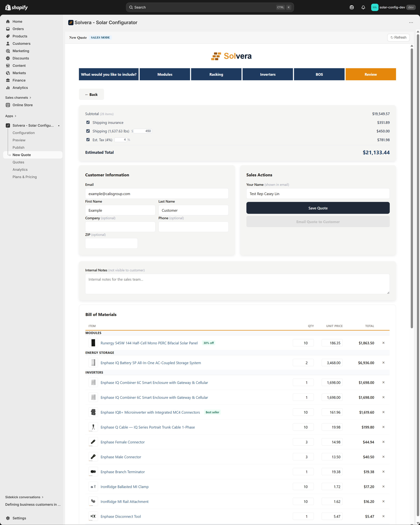The width and height of the screenshot is (420, 525).
Task: Remove the Enphase Male Connector row
Action: coord(384,457)
